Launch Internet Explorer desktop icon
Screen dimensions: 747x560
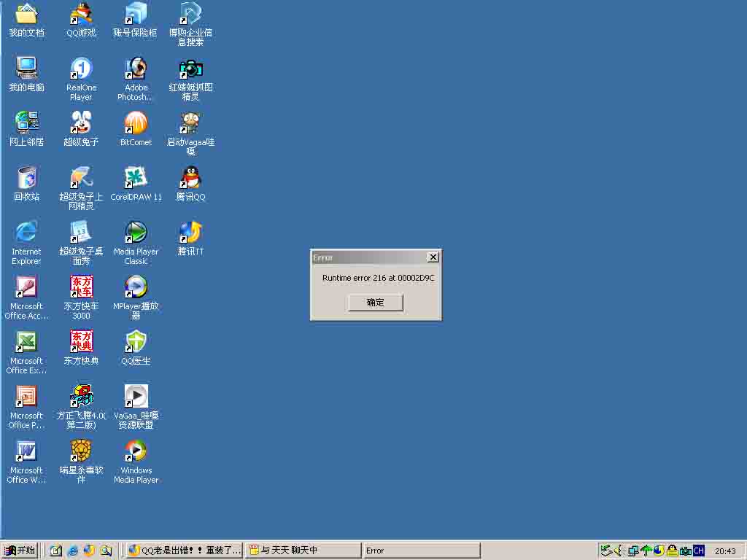27,233
